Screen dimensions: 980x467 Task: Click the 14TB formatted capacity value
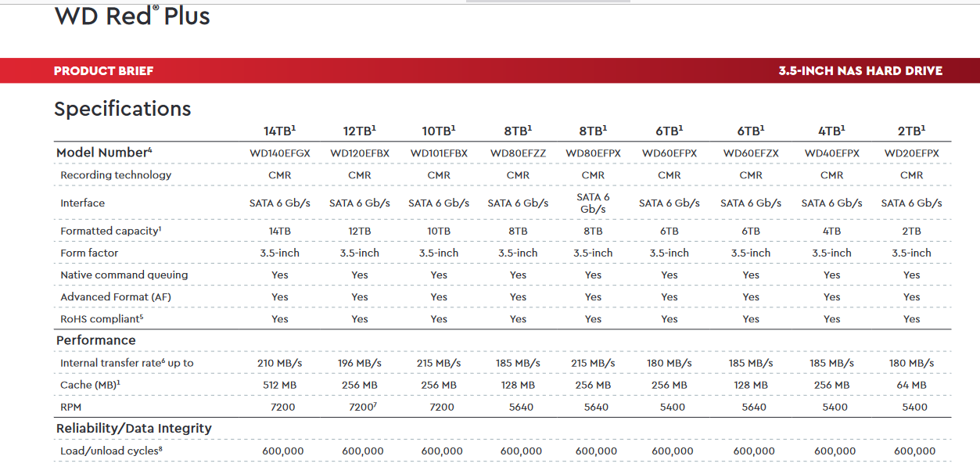(279, 232)
